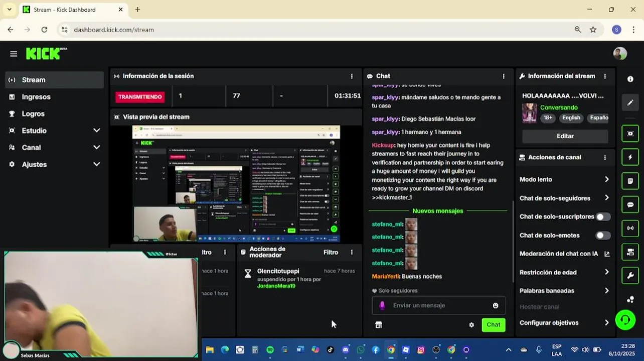Open TikTok from the taskbar
The image size is (644, 361).
click(331, 350)
